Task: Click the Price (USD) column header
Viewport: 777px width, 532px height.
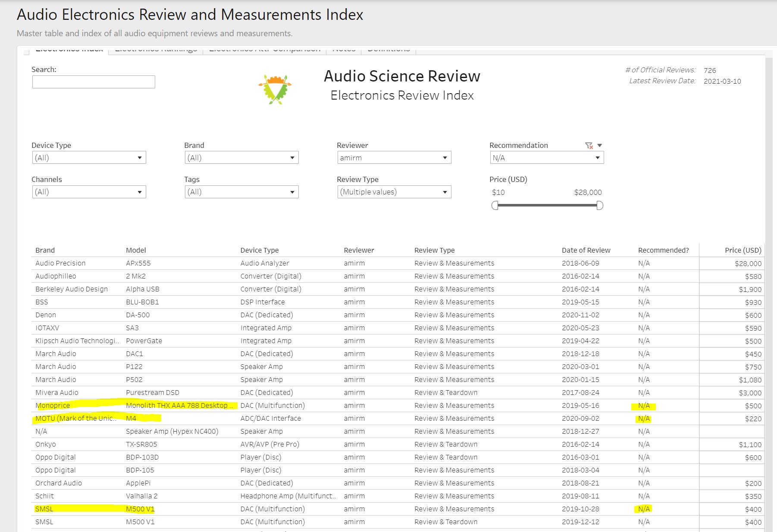Action: pyautogui.click(x=743, y=250)
